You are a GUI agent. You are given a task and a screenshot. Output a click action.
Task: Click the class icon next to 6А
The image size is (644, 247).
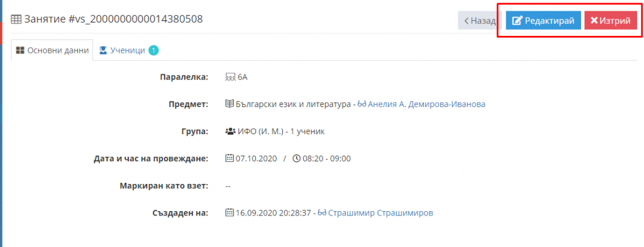coord(230,77)
